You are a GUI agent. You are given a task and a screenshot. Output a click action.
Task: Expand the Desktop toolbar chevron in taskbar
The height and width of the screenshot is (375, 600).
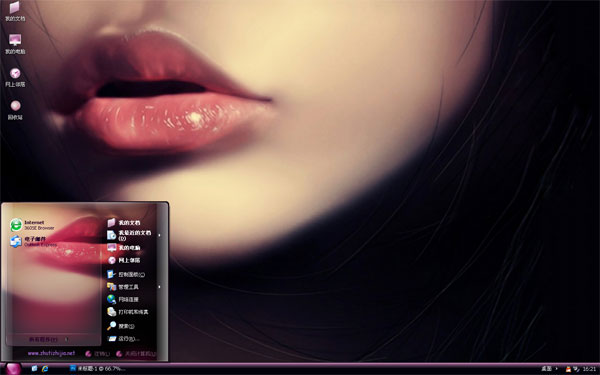(556, 369)
